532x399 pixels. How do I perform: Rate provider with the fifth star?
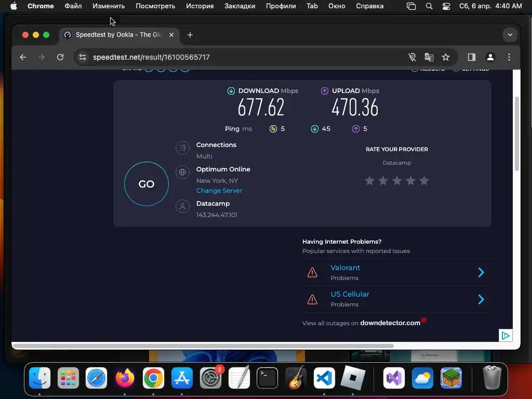click(x=424, y=180)
